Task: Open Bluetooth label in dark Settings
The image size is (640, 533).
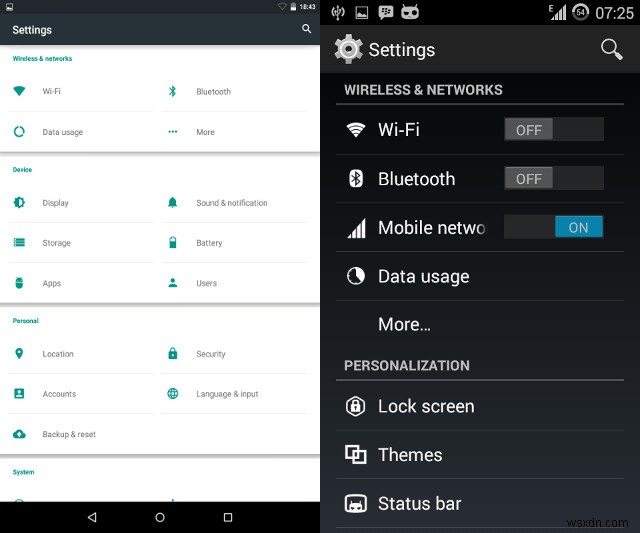Action: (416, 179)
